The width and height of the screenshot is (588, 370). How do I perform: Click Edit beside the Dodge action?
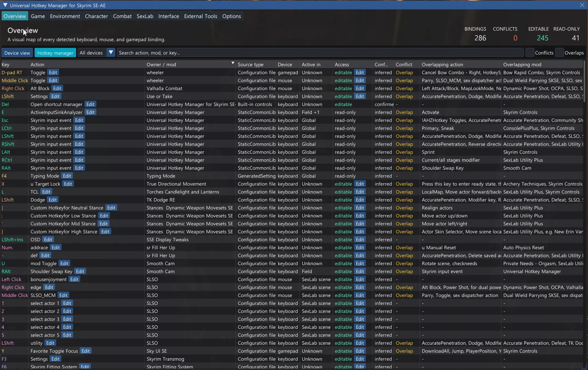point(53,200)
